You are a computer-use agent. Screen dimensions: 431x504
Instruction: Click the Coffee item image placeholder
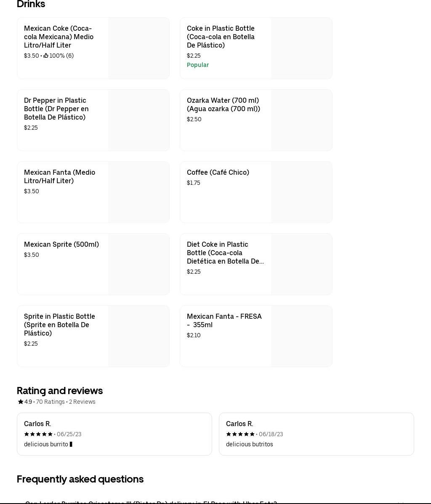[302, 192]
